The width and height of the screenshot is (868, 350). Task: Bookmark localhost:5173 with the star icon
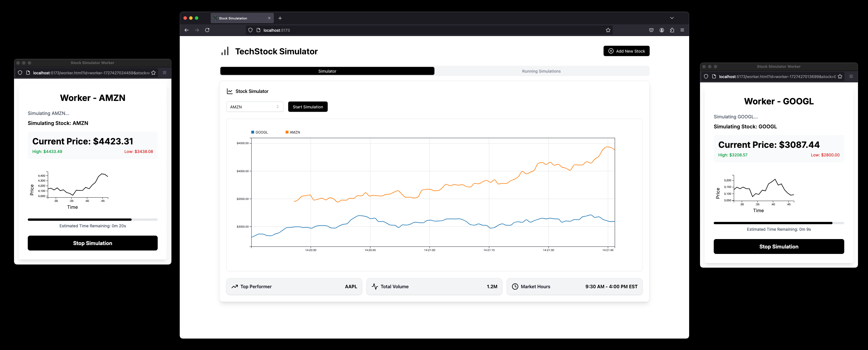[x=608, y=30]
